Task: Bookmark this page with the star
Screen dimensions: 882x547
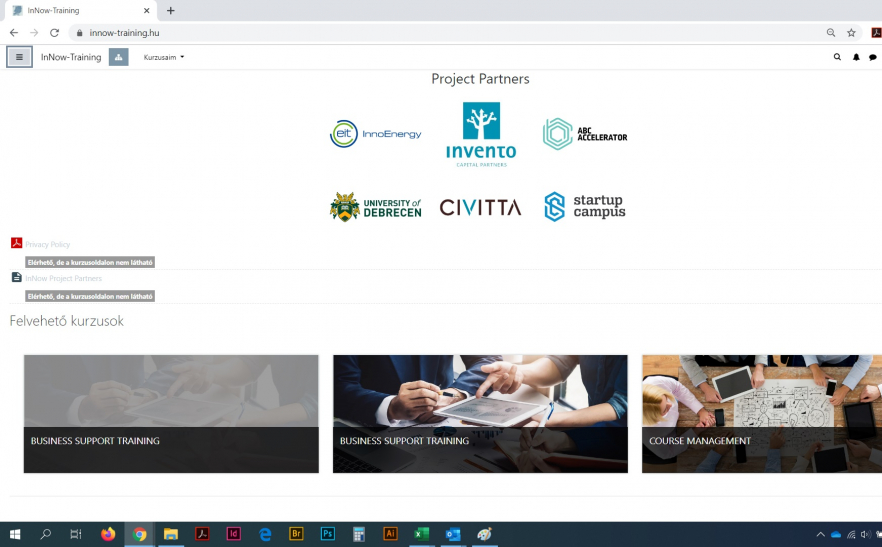Action: [x=851, y=33]
